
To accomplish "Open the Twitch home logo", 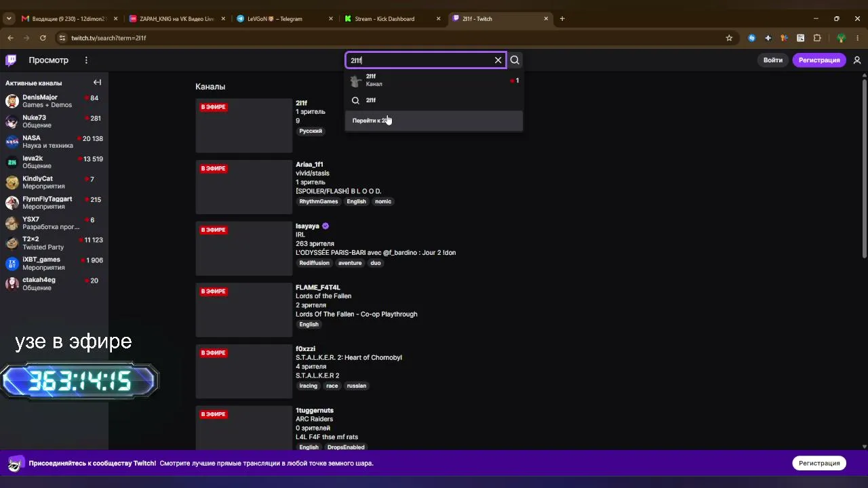I will tap(11, 60).
